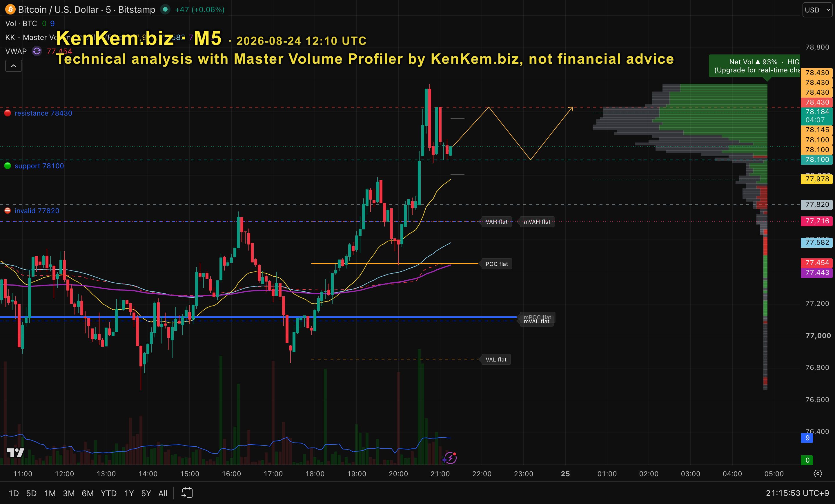
Task: Select the 5D time range
Action: [31, 493]
